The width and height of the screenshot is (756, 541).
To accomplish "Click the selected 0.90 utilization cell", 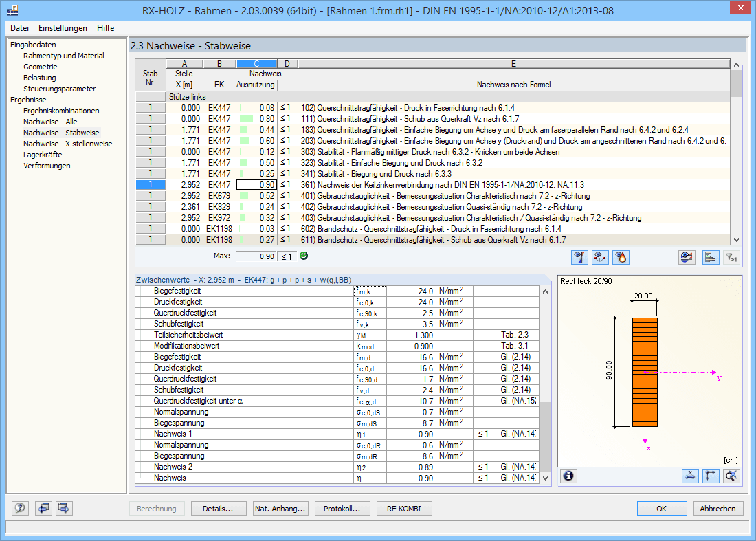I will (x=256, y=185).
